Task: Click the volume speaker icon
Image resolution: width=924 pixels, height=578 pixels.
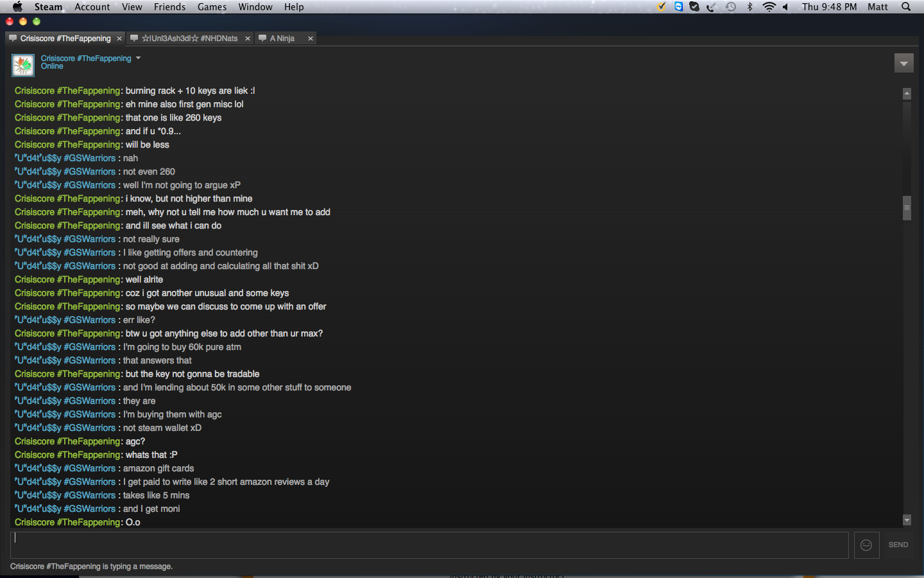Action: click(785, 6)
